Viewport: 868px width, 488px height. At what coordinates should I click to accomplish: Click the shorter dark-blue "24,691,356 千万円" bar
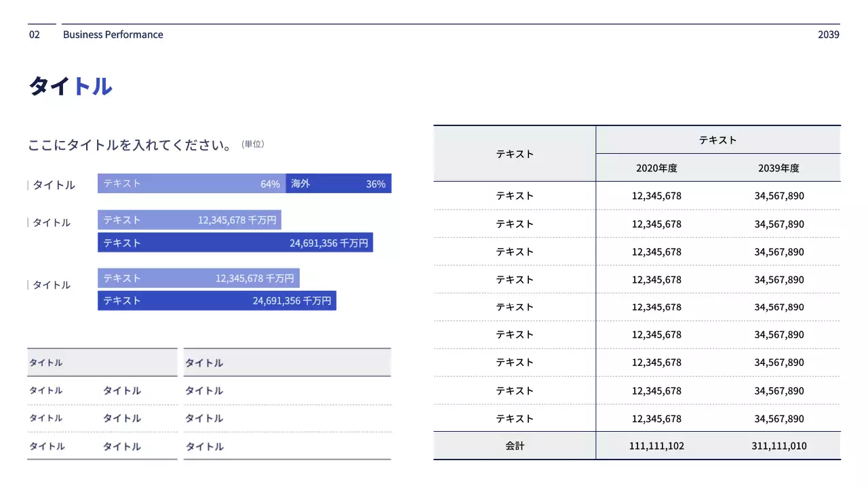216,300
